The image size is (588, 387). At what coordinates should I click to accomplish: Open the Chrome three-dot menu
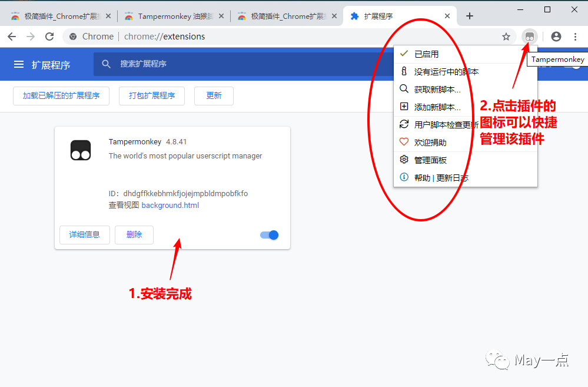click(575, 37)
